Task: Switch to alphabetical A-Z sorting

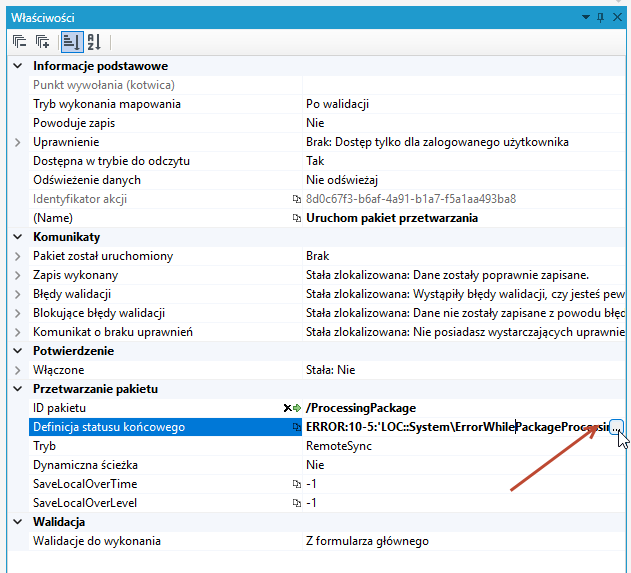Action: click(x=94, y=42)
